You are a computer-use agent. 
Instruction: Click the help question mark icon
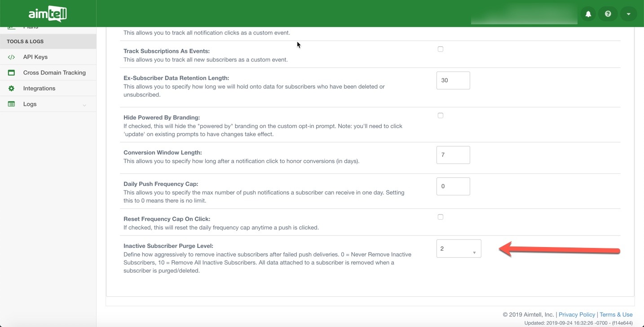pyautogui.click(x=608, y=14)
